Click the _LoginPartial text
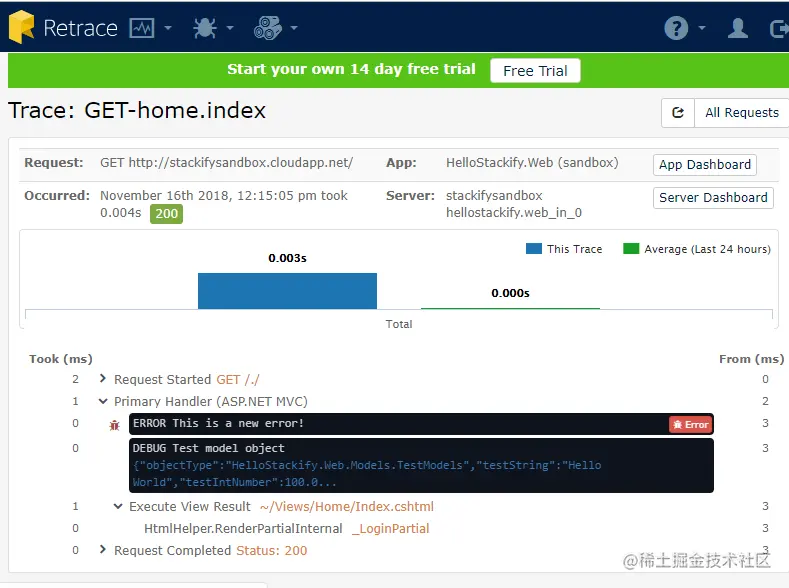 390,529
